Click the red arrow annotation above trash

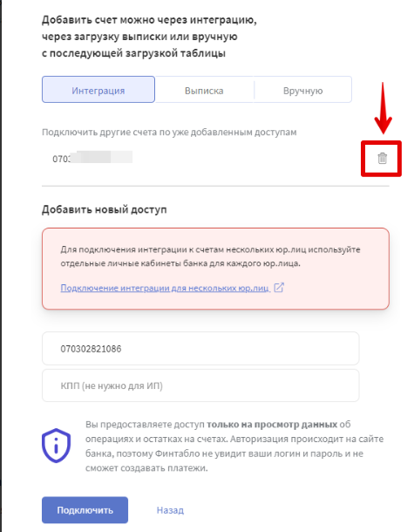[x=383, y=108]
